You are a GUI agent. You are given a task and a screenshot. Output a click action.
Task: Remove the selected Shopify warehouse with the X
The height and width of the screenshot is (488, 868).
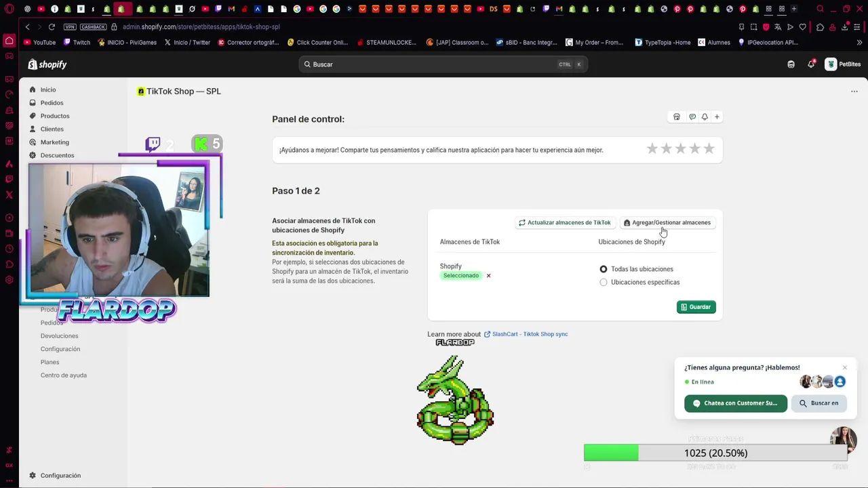click(x=488, y=276)
